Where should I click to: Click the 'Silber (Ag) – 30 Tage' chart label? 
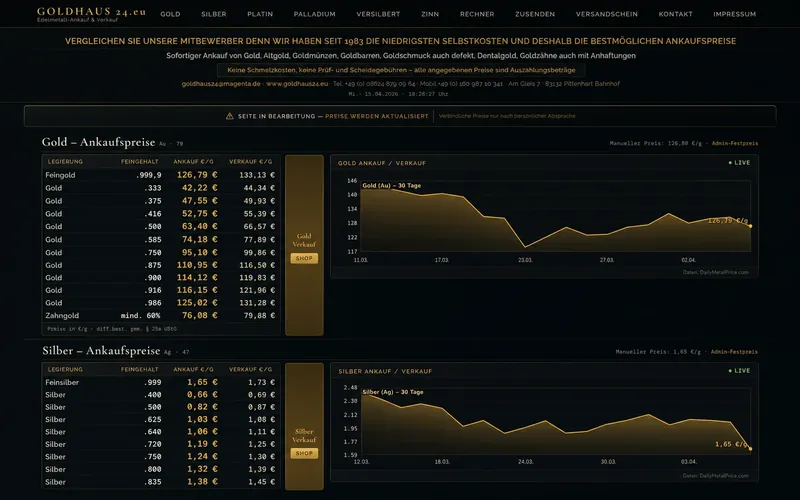coord(393,392)
